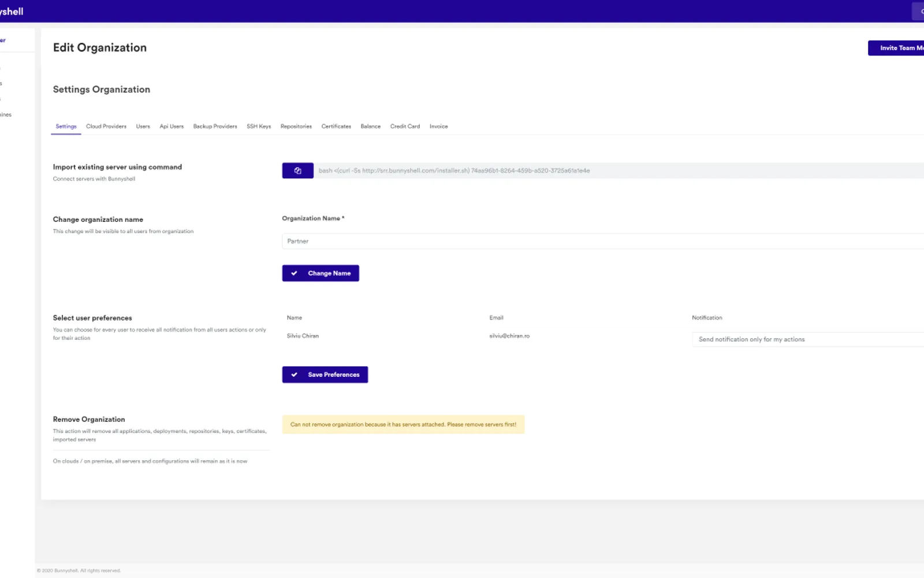Image resolution: width=924 pixels, height=578 pixels.
Task: Switch to the Cloud Providers tab
Action: point(106,126)
